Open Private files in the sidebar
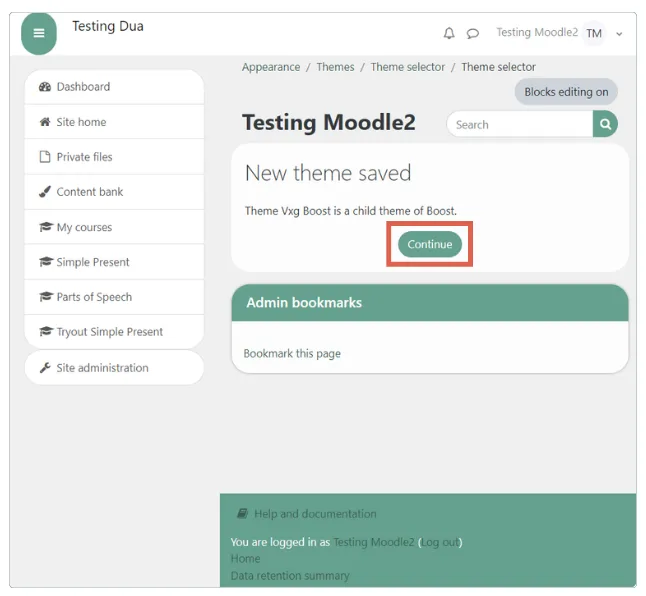Viewport: 646px width, 596px height. point(114,157)
